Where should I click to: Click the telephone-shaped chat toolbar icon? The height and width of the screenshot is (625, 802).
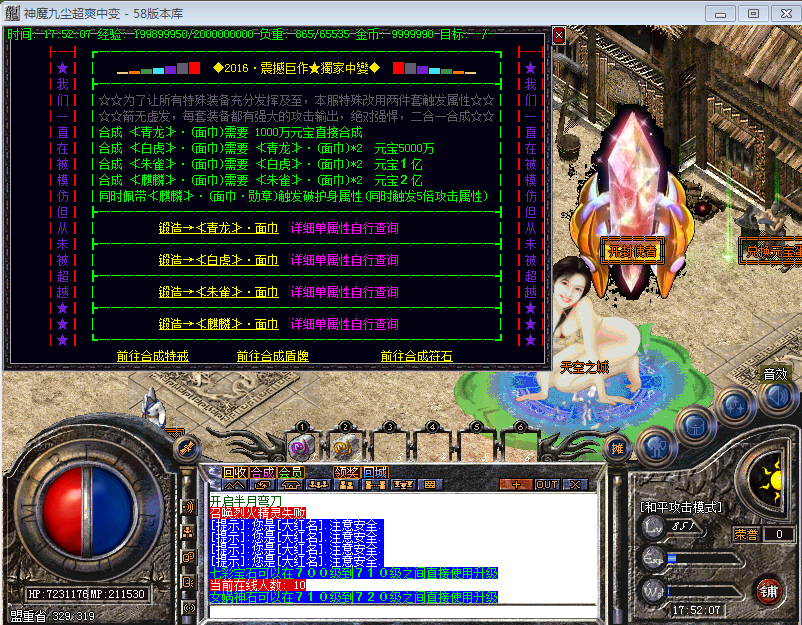(x=290, y=484)
